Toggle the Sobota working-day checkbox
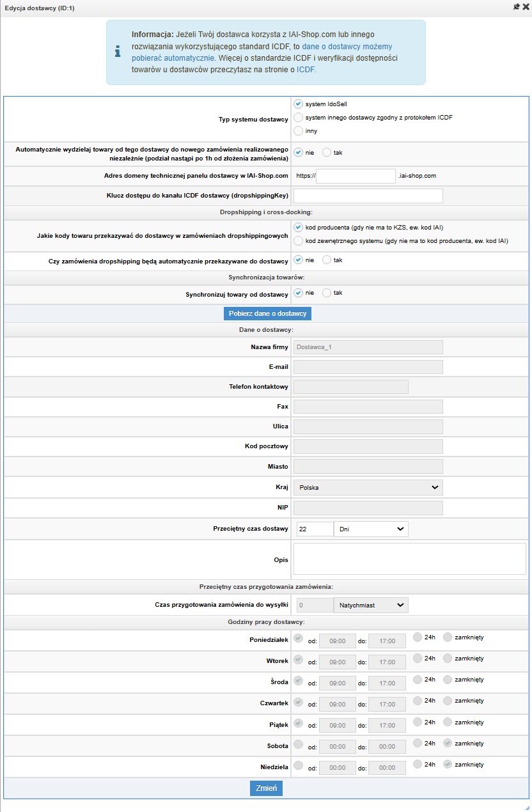The height and width of the screenshot is (812, 532). pos(299,744)
